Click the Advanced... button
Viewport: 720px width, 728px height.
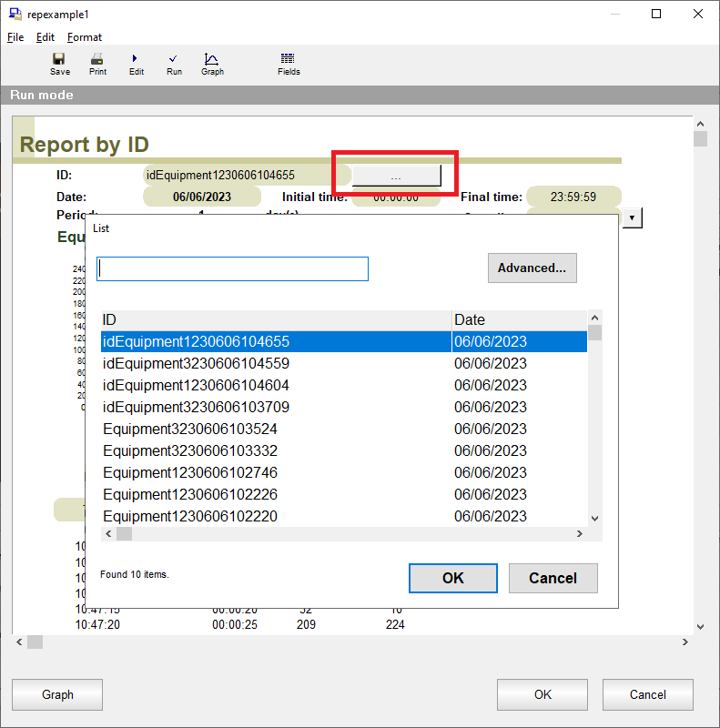[532, 268]
